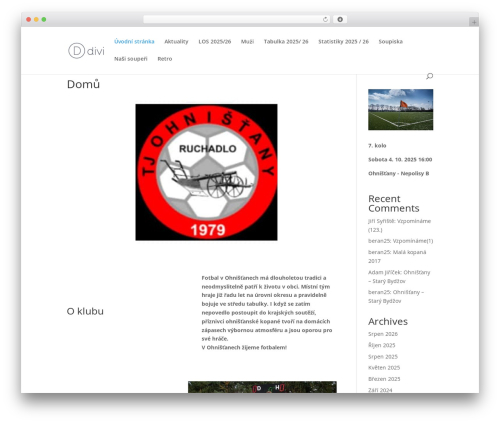
Task: Click the browser address bar
Action: coord(237,19)
